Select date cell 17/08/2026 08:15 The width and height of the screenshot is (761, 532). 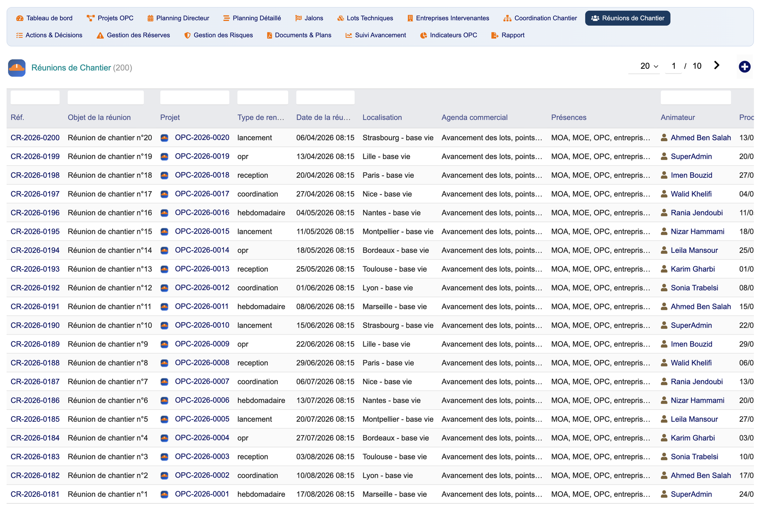click(325, 494)
